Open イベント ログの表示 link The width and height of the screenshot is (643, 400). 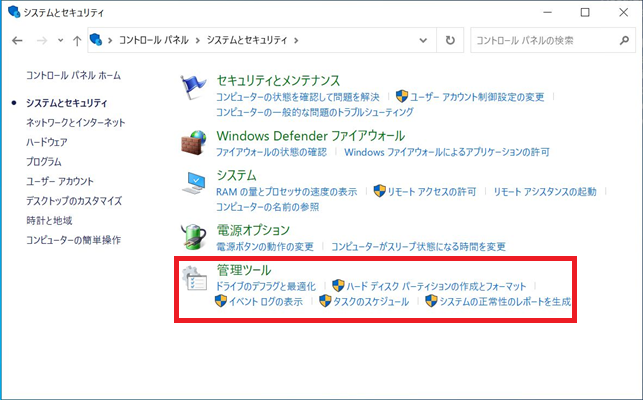coord(266,302)
